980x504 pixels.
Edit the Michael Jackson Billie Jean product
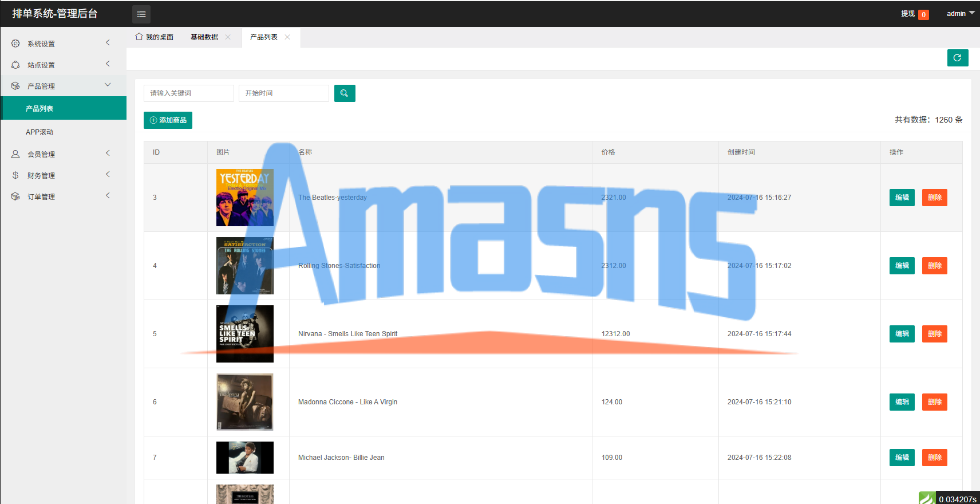pos(902,458)
